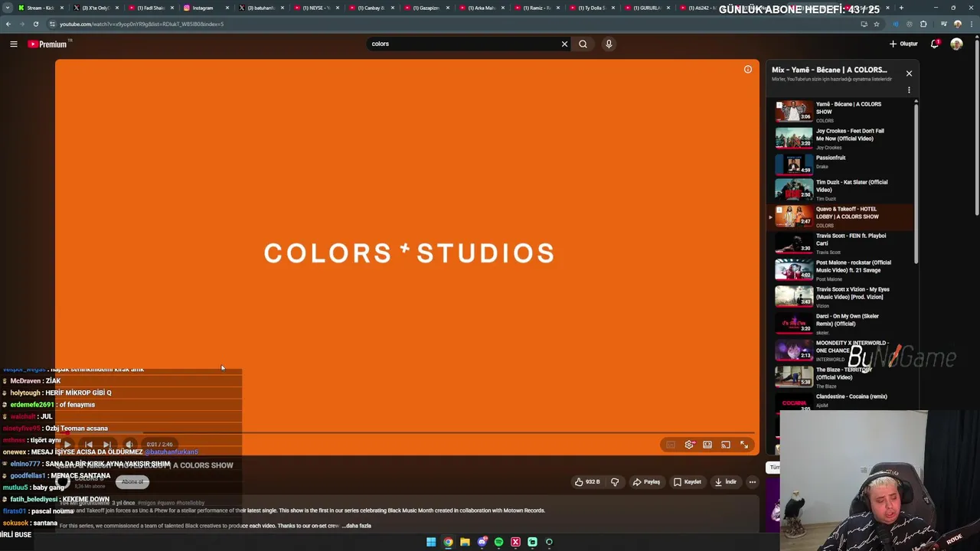Open the Chrome three-dot menu

971,24
